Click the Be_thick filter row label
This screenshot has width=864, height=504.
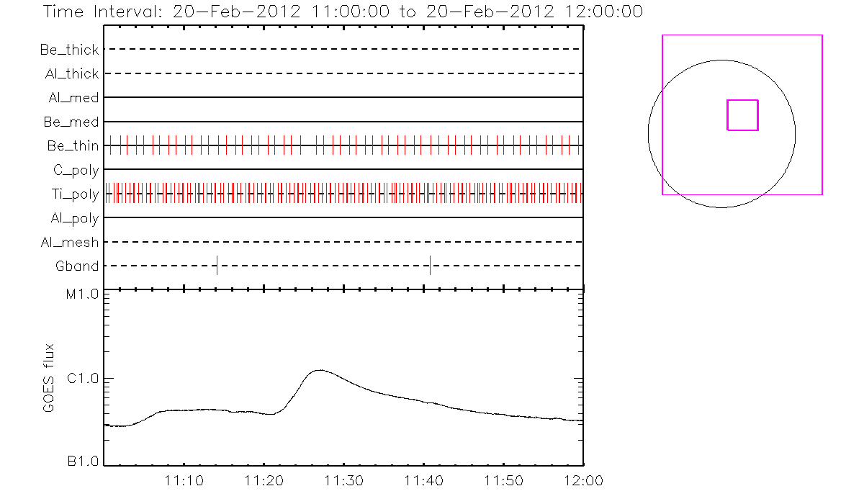coord(70,50)
